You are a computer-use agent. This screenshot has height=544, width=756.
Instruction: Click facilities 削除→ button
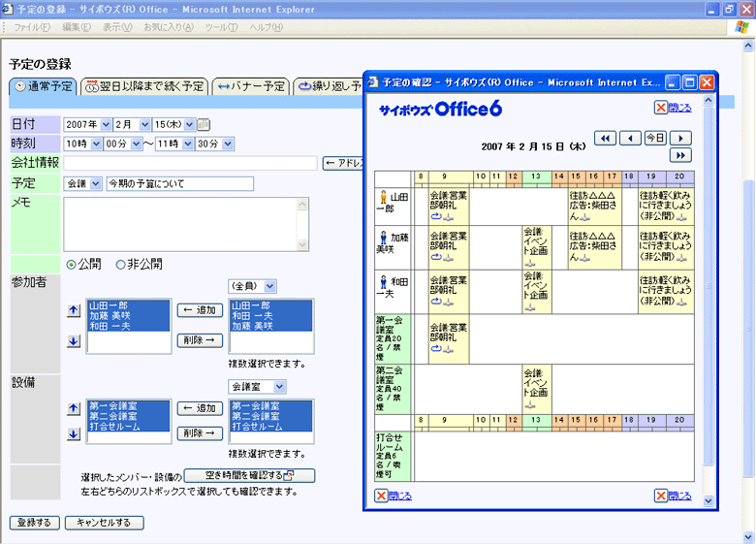(x=200, y=433)
